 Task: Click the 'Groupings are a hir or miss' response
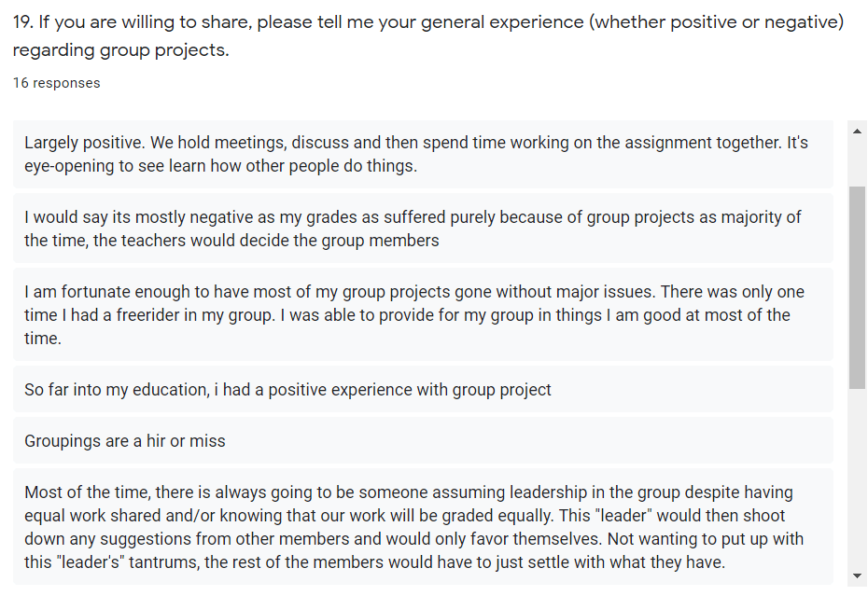[x=423, y=441]
